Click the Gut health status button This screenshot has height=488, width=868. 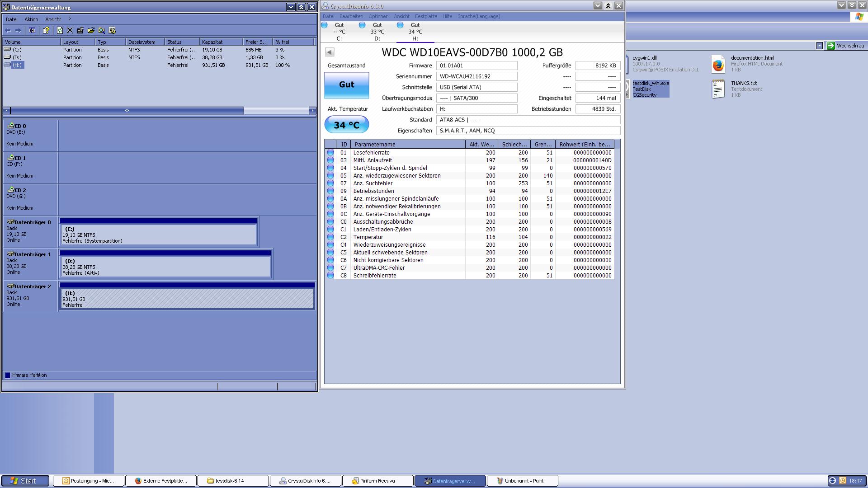coord(346,85)
